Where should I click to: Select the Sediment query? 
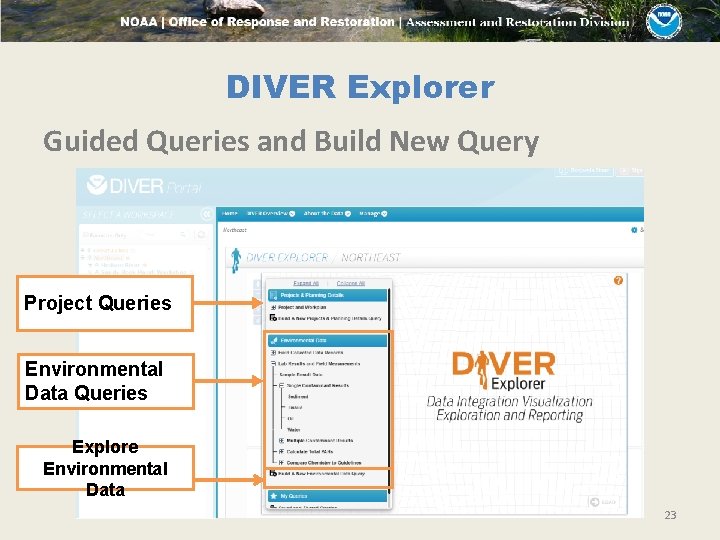(298, 397)
